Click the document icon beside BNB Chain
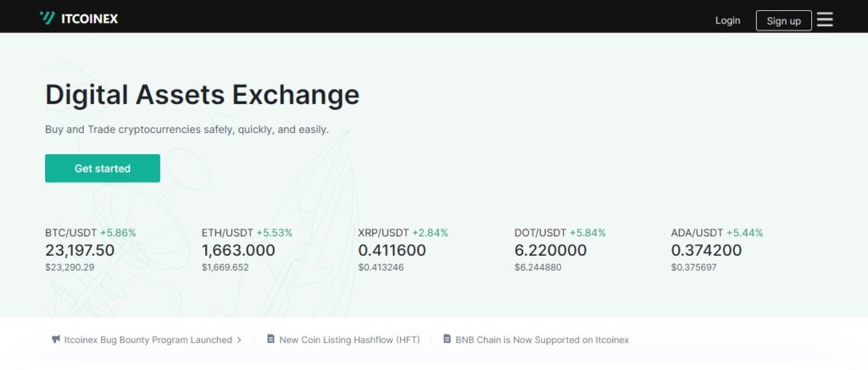Image resolution: width=868 pixels, height=370 pixels. [447, 340]
